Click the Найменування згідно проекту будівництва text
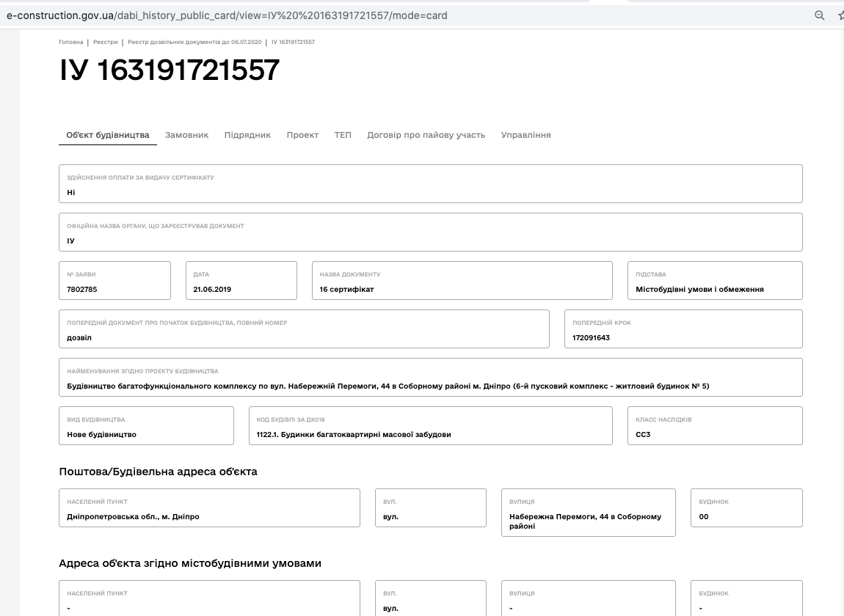Viewport: 844px width, 616px height. pyautogui.click(x=388, y=386)
